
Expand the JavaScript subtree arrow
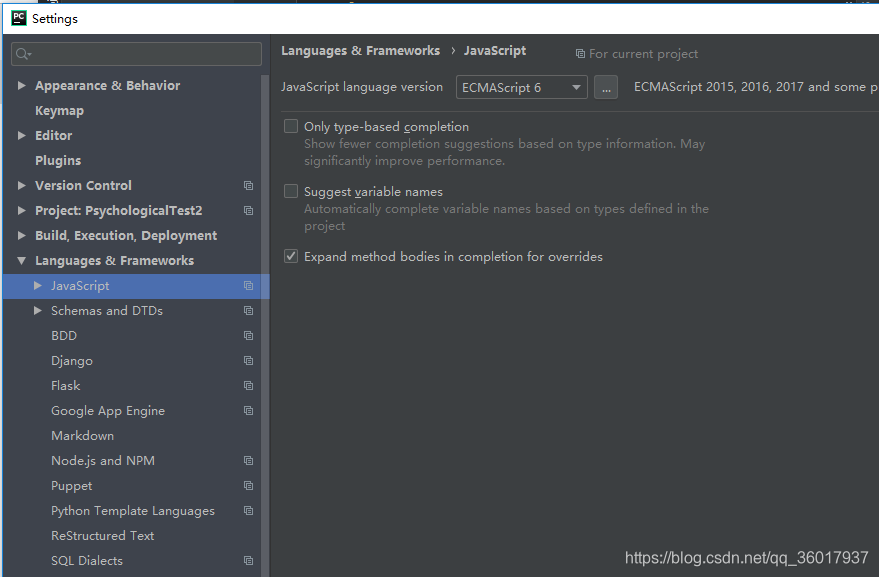(x=38, y=285)
